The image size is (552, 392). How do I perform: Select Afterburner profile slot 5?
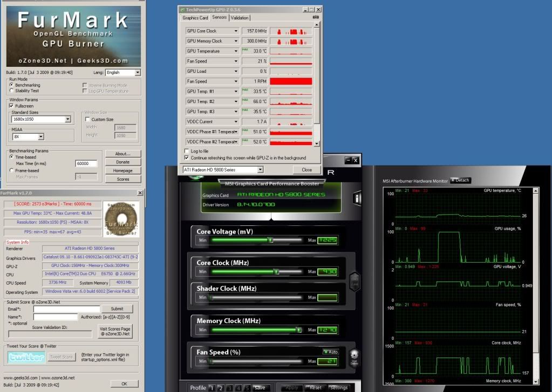247,388
